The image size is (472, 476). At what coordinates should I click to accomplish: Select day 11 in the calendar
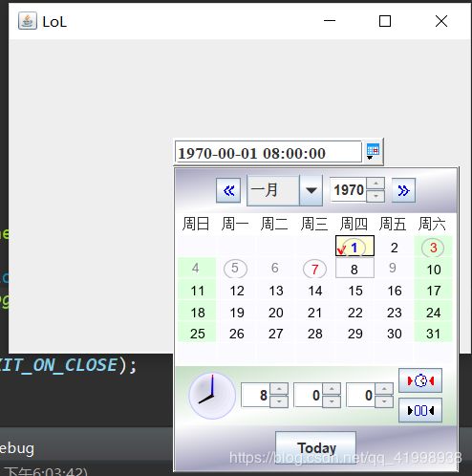(x=197, y=291)
